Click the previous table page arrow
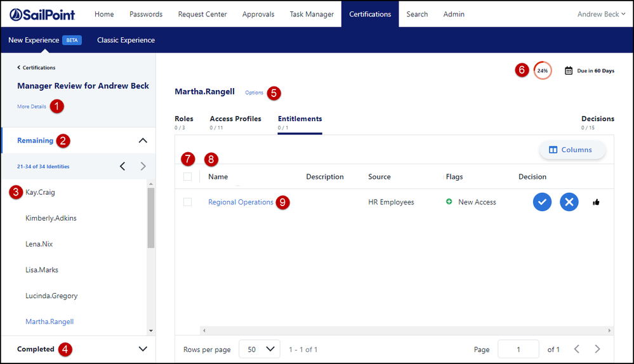The image size is (634, 364). [576, 349]
